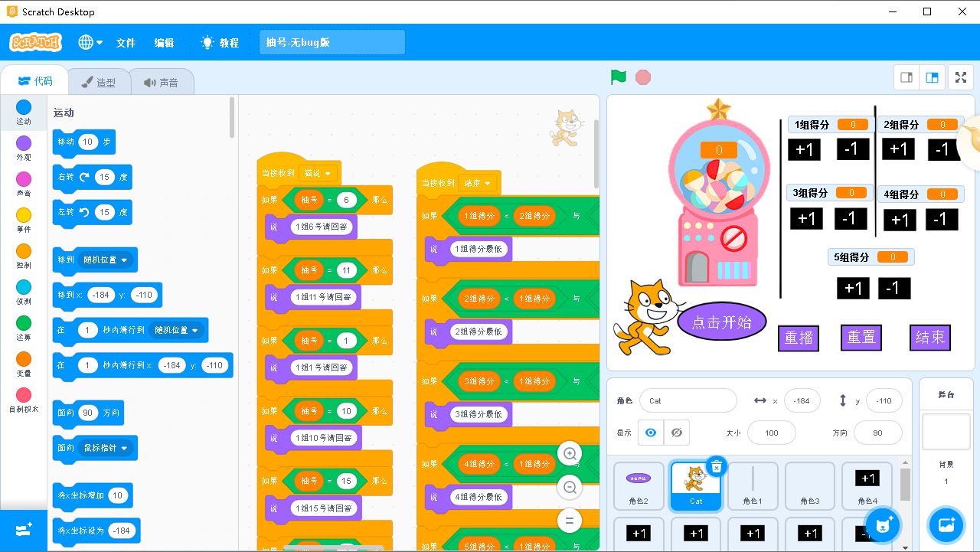Click the Scratch logo
Screen dimensions: 980x552
tap(35, 43)
